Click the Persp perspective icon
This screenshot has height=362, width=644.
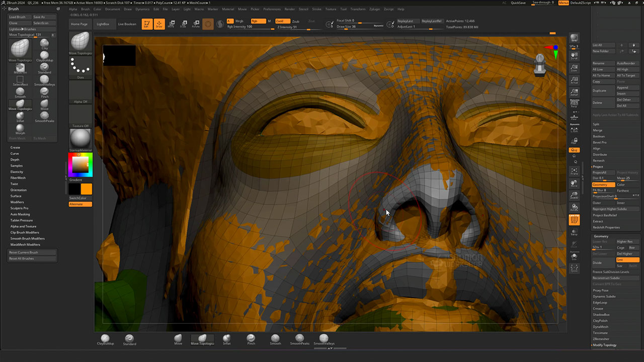coord(574,104)
